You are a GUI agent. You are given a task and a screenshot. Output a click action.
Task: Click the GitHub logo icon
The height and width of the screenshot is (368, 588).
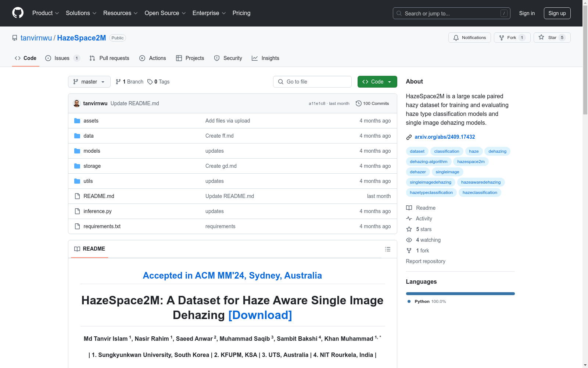pyautogui.click(x=18, y=13)
